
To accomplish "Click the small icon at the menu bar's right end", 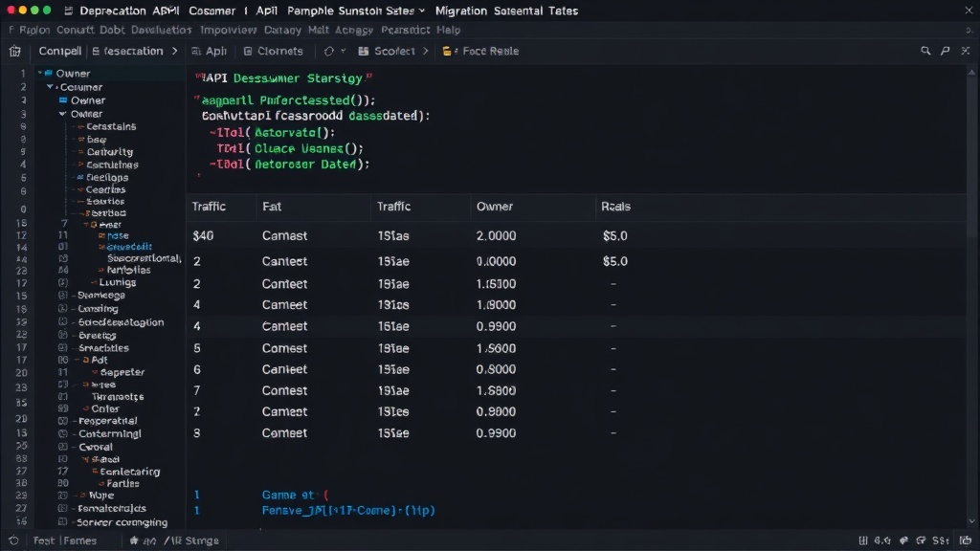I will tap(969, 30).
